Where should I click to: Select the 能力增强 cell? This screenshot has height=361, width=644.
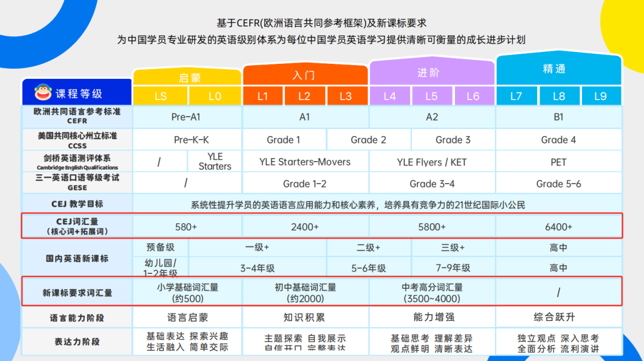pos(432,317)
